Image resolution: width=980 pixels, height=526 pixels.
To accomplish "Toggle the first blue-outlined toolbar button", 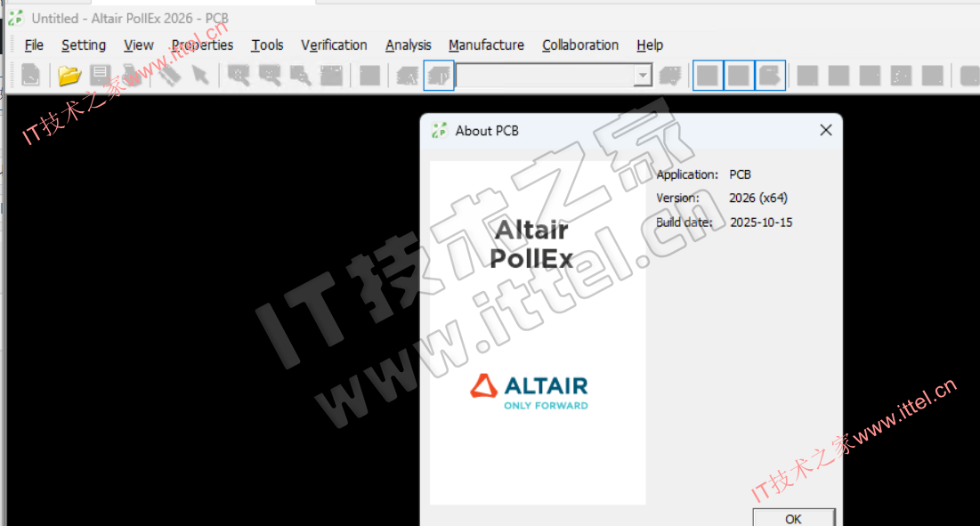I will point(708,76).
